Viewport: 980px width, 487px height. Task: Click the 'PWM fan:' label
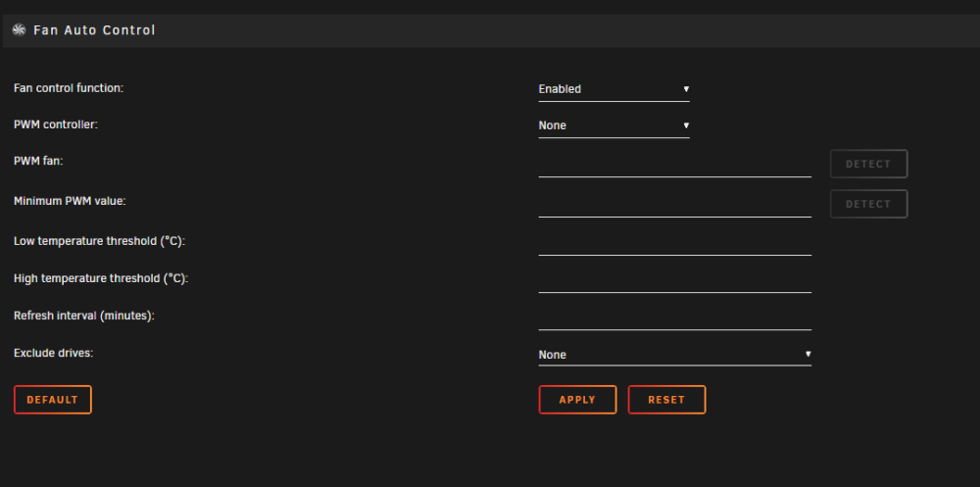(x=39, y=161)
